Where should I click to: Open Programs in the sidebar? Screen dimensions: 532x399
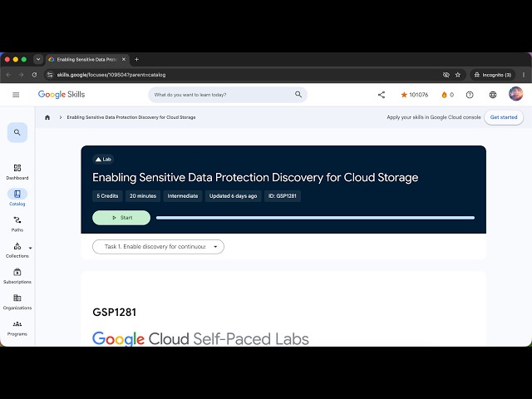tap(17, 328)
